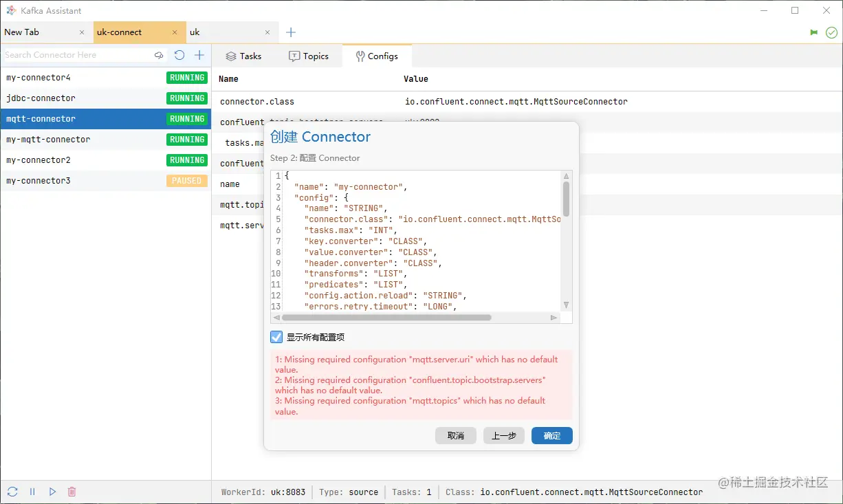Click the mqtt.topics missing configuration error
Image resolution: width=843 pixels, height=504 pixels.
(x=410, y=406)
